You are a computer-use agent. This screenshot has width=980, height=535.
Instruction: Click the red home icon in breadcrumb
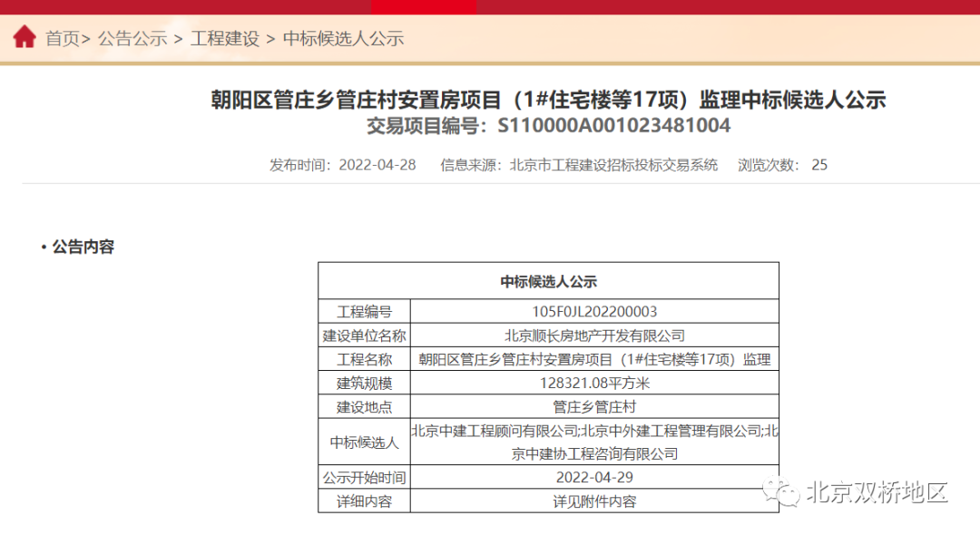(24, 37)
